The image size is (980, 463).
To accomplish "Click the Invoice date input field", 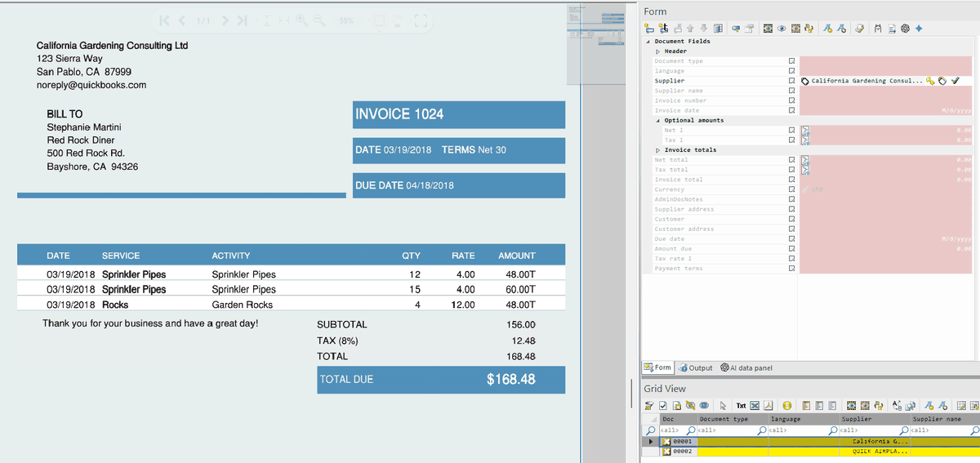I will [x=886, y=110].
